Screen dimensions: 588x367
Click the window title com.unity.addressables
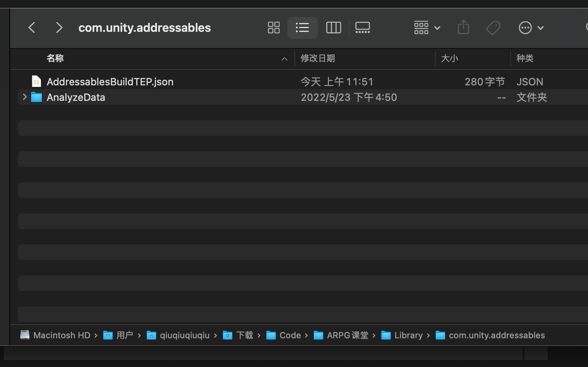click(x=144, y=28)
